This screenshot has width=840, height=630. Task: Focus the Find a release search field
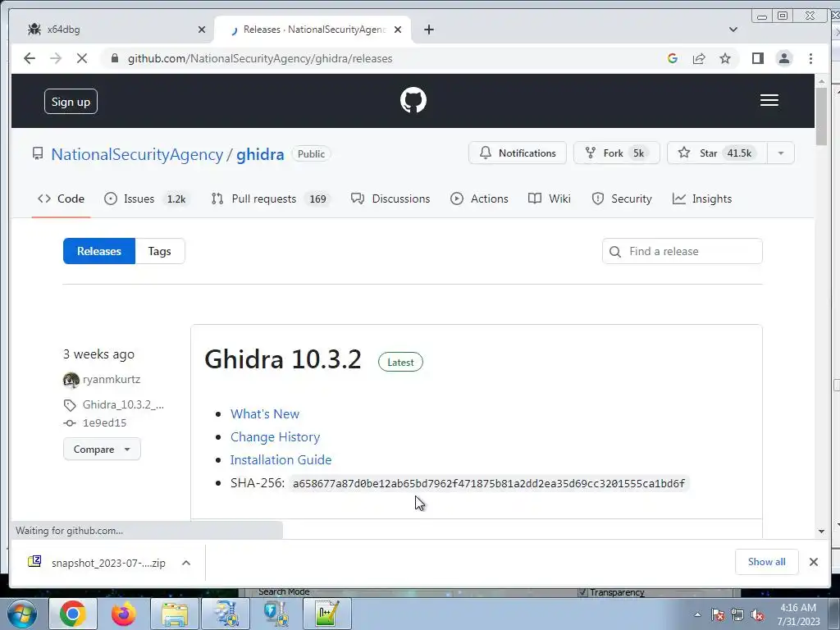682,251
